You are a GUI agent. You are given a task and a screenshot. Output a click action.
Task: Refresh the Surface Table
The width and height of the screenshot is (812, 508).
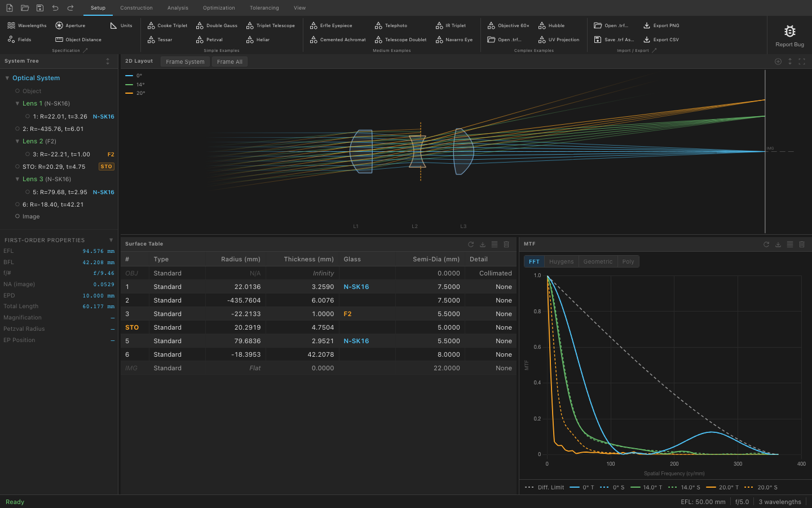[x=471, y=244]
